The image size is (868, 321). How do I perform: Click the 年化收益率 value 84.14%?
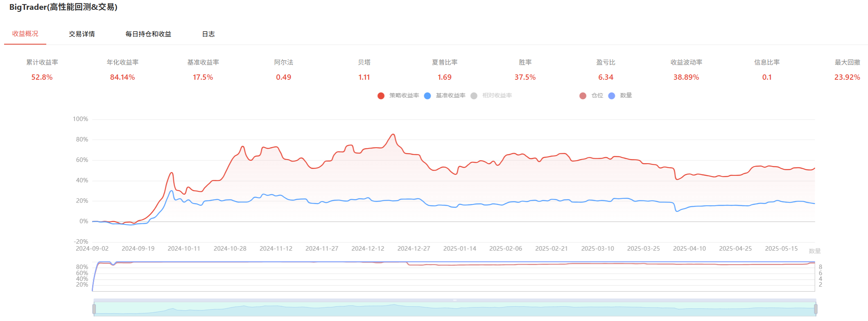tap(122, 77)
